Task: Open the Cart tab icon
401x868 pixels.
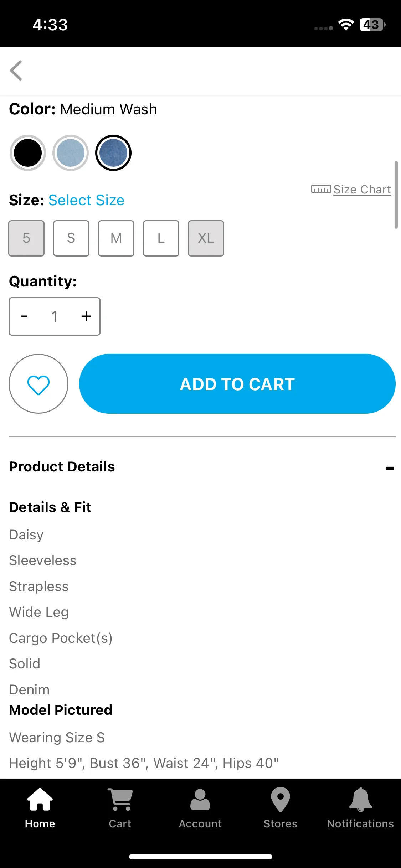Action: click(120, 799)
